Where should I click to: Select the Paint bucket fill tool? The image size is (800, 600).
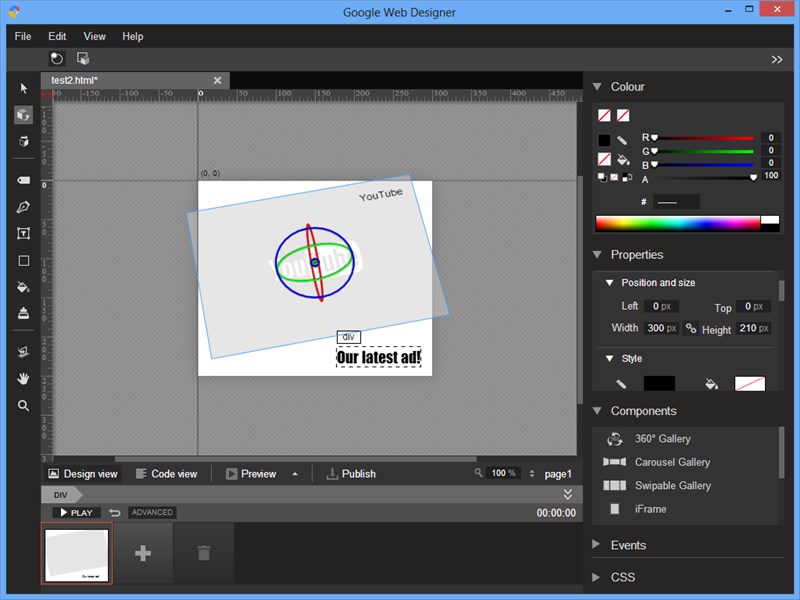coord(23,287)
